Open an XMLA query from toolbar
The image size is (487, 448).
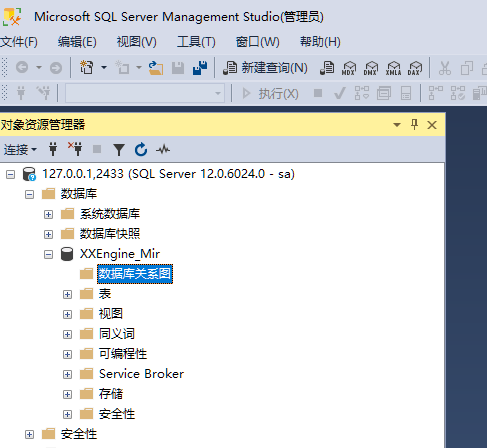tap(393, 68)
